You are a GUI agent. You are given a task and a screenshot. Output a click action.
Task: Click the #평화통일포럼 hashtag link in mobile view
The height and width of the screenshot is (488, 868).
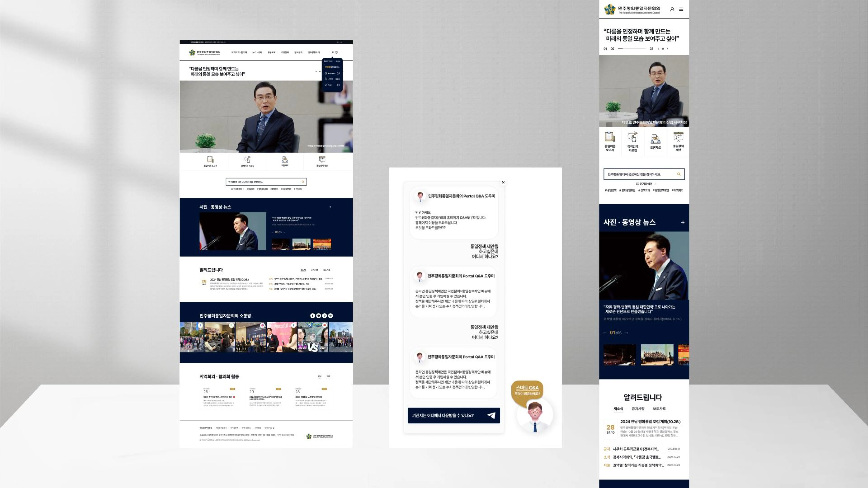[x=627, y=190]
